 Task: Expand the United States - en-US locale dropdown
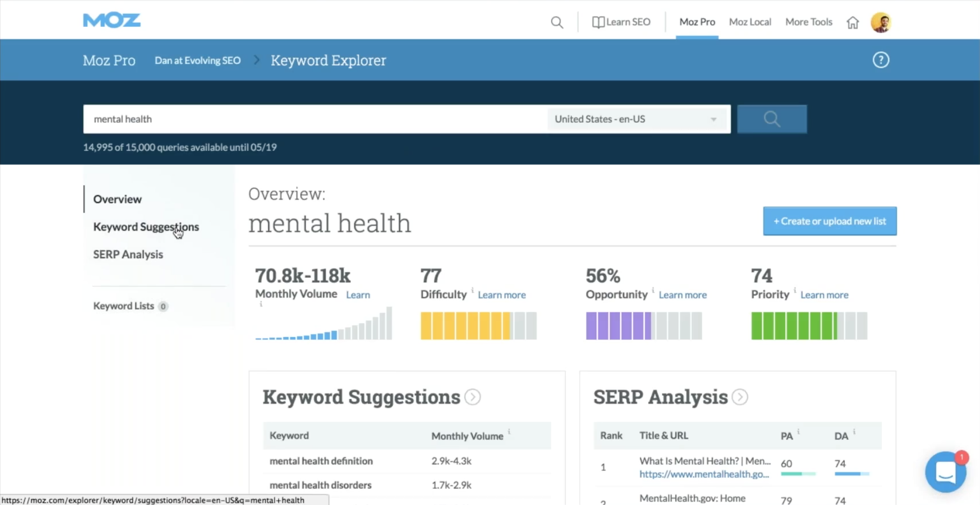(637, 119)
